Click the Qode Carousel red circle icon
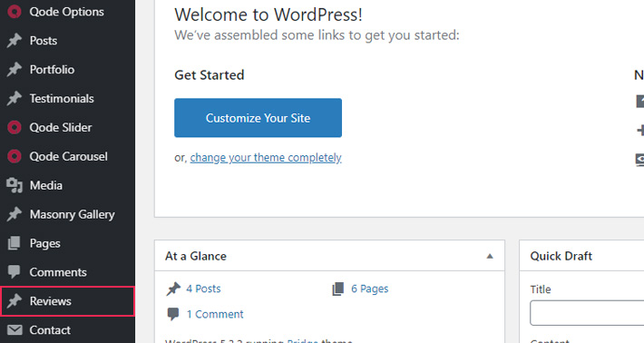The height and width of the screenshot is (343, 644). (x=15, y=156)
